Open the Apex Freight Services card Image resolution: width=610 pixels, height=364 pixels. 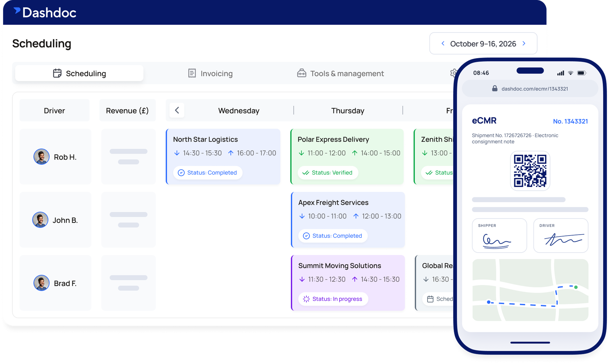tap(348, 220)
